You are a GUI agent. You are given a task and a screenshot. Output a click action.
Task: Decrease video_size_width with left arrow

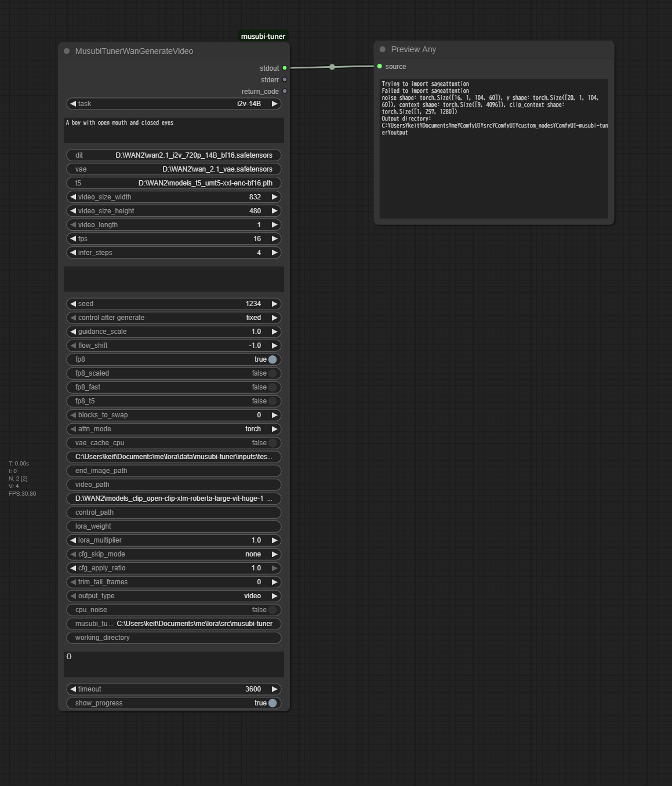click(73, 197)
